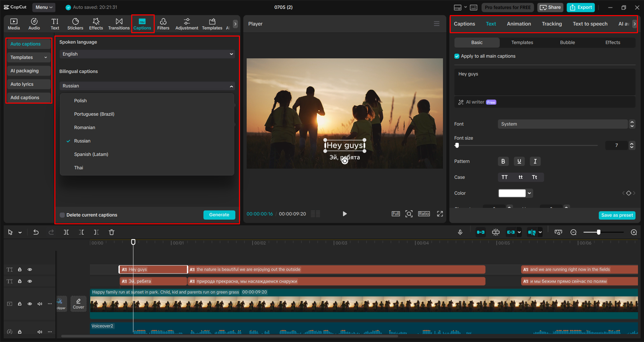The image size is (644, 342).
Task: Toggle the main track magnet icon
Action: [x=481, y=232]
